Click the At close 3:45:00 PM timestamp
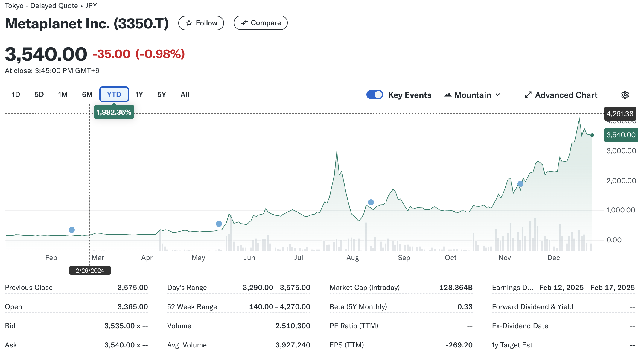Viewport: 644px width, 354px height. pyautogui.click(x=52, y=71)
